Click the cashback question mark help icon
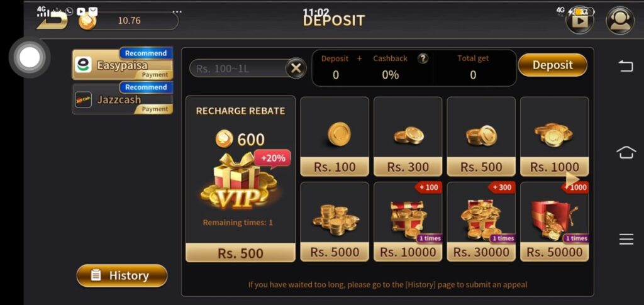644x305 pixels. coord(423,58)
